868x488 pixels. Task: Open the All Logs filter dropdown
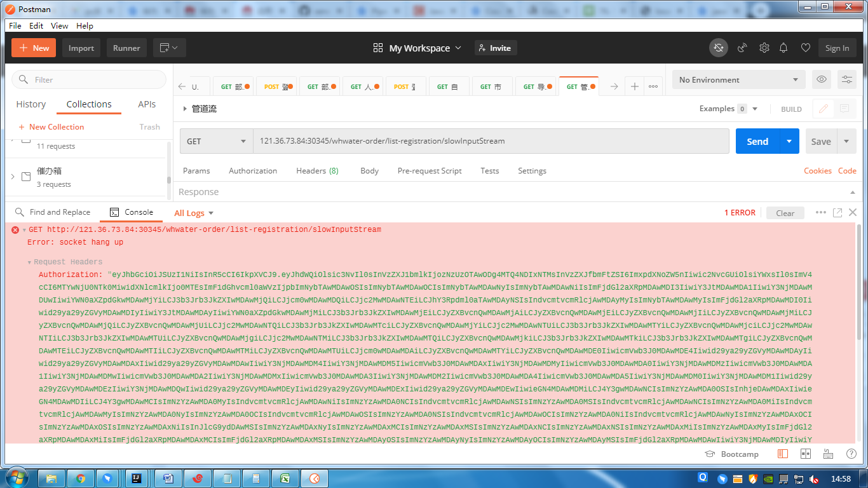tap(193, 212)
